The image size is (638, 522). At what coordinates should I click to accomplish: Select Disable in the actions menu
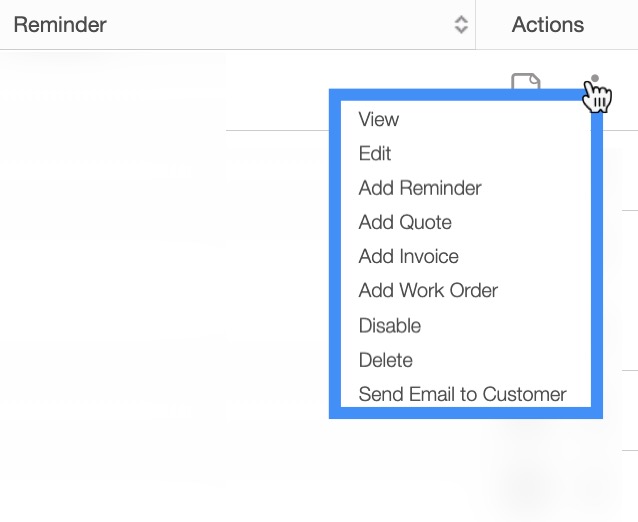pyautogui.click(x=390, y=325)
